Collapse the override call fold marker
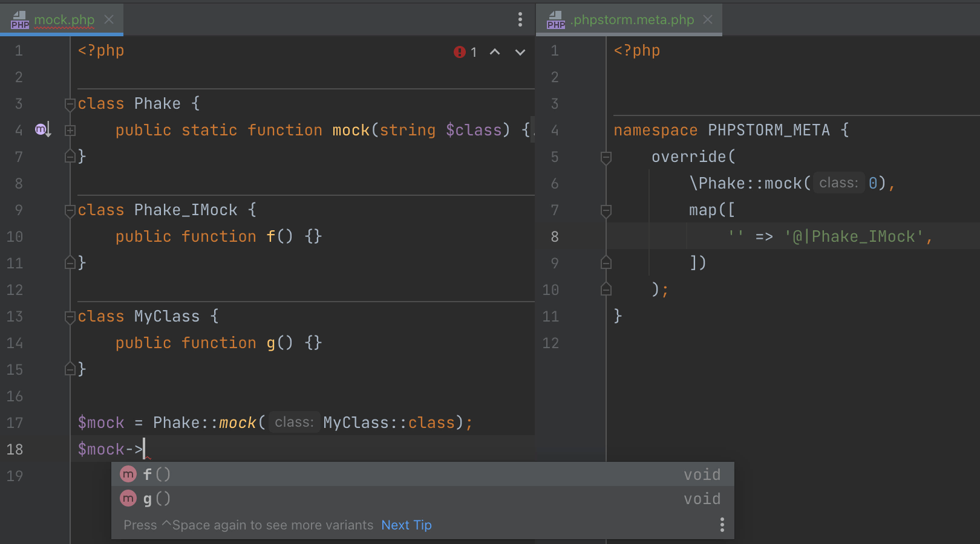 pos(606,157)
